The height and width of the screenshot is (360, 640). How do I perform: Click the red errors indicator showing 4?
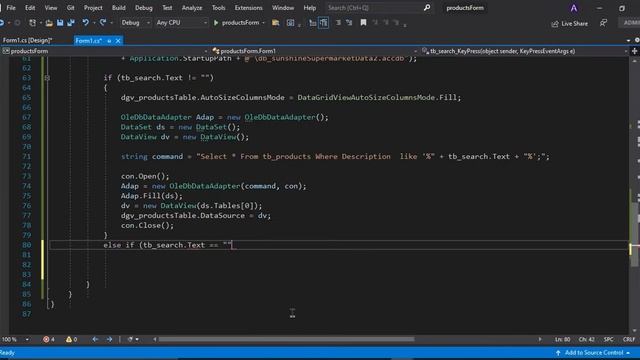(49, 339)
